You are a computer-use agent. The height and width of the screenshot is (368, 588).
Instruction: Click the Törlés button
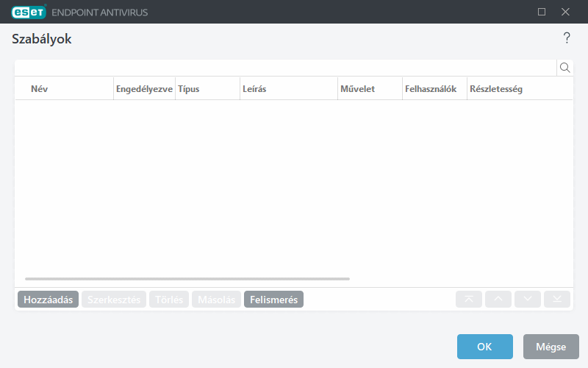point(169,300)
